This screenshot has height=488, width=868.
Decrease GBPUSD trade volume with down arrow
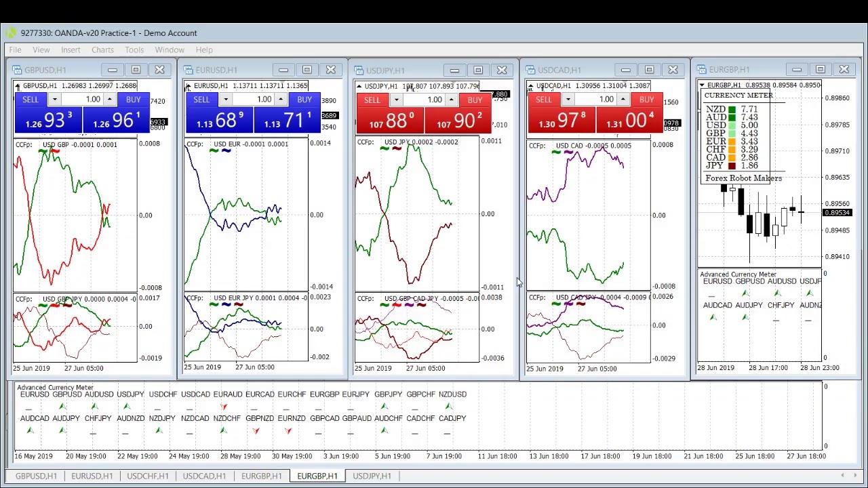tap(54, 100)
